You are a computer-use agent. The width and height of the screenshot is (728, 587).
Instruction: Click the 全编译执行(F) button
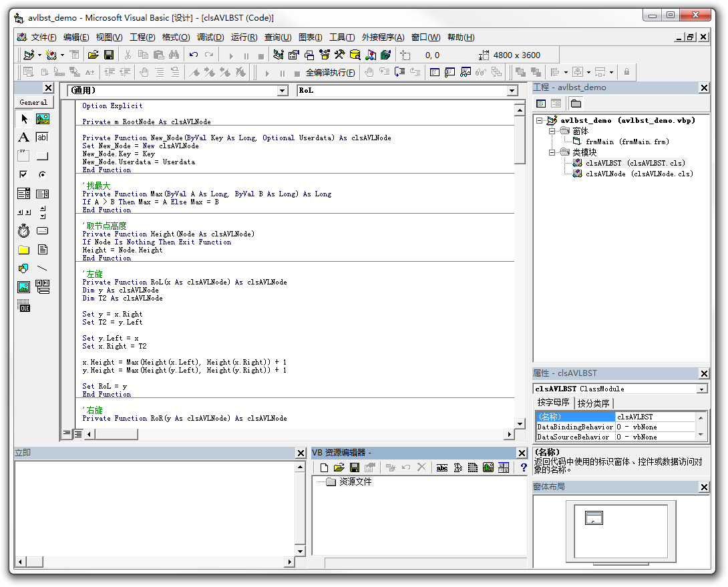[x=330, y=72]
